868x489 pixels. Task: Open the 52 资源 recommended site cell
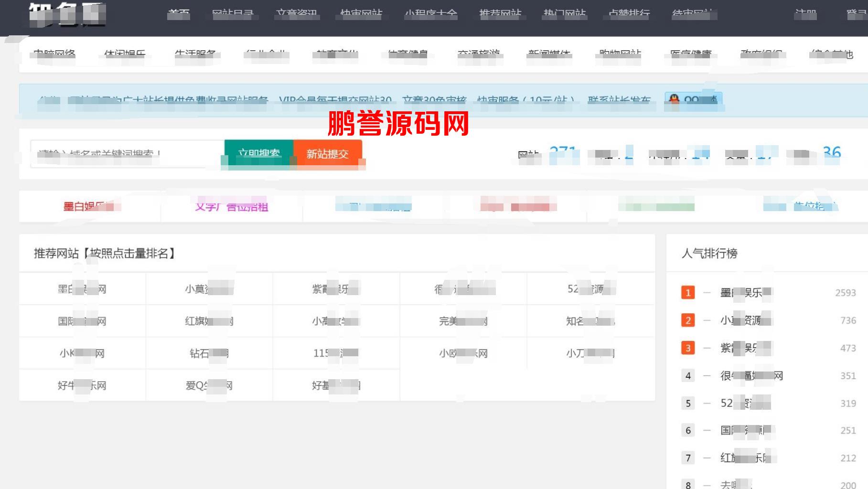(591, 289)
